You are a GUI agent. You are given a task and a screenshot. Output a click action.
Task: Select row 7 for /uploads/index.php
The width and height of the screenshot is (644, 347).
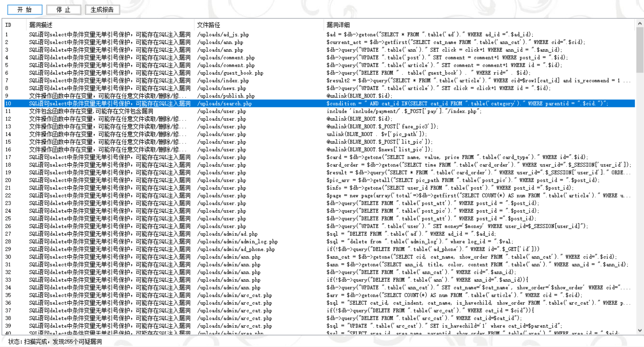coord(223,81)
